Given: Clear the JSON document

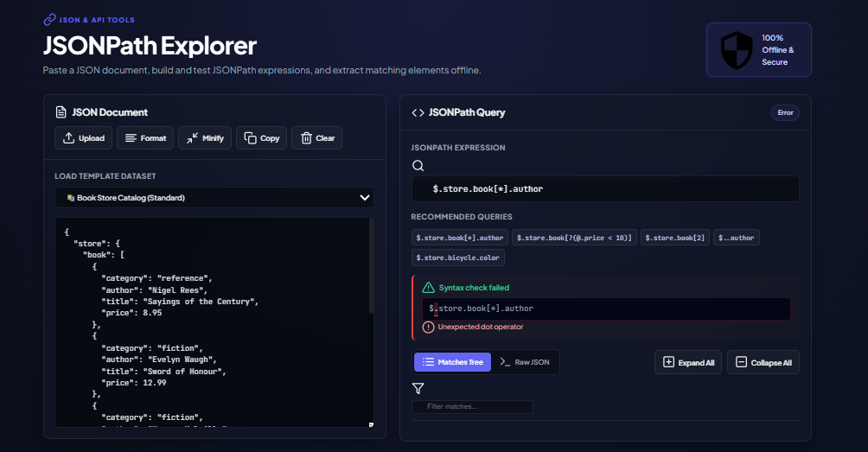Looking at the screenshot, I should click(316, 138).
